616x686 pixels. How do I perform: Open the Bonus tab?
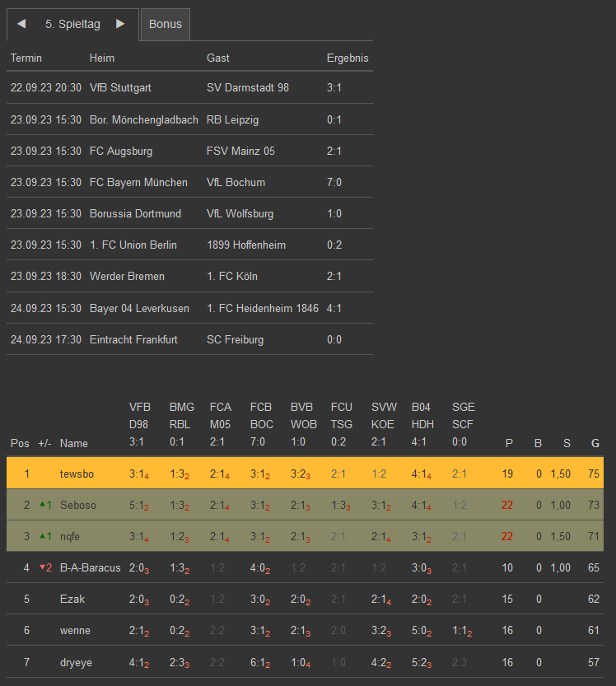165,25
